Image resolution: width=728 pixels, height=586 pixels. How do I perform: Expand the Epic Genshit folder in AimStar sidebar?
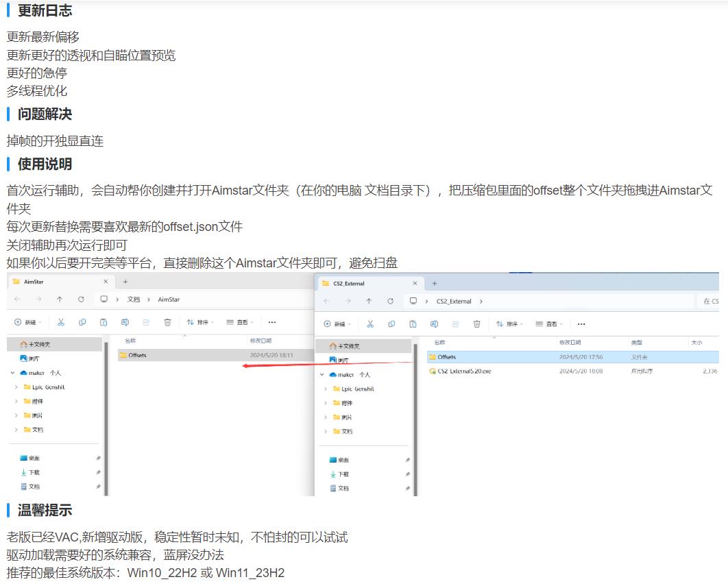(16, 387)
